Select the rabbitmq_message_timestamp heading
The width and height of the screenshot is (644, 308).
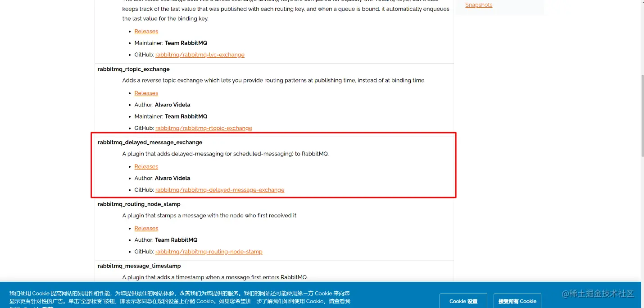coord(139,266)
